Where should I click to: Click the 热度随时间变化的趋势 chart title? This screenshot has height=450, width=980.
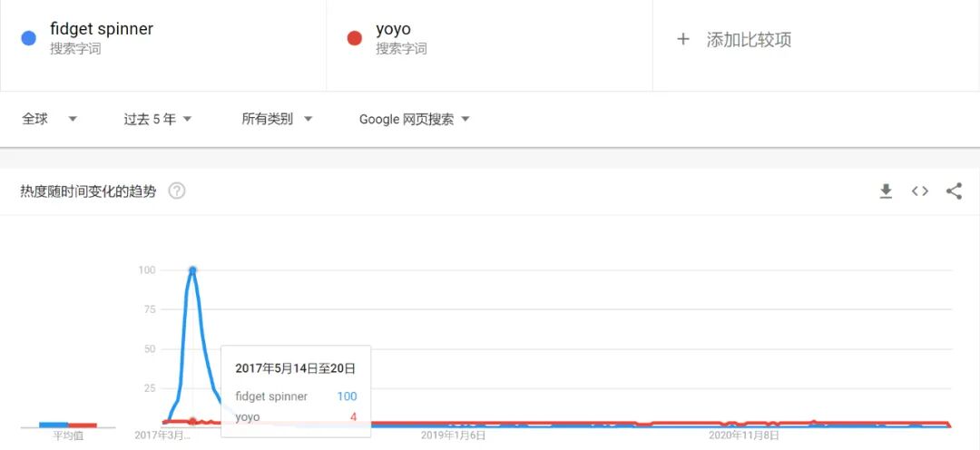pyautogui.click(x=88, y=191)
